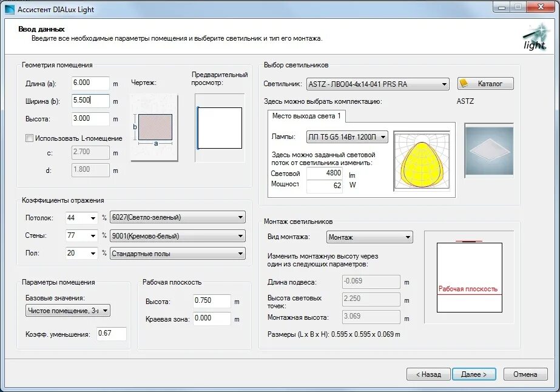Click the room preview outline
The height and width of the screenshot is (392, 560).
click(220, 128)
